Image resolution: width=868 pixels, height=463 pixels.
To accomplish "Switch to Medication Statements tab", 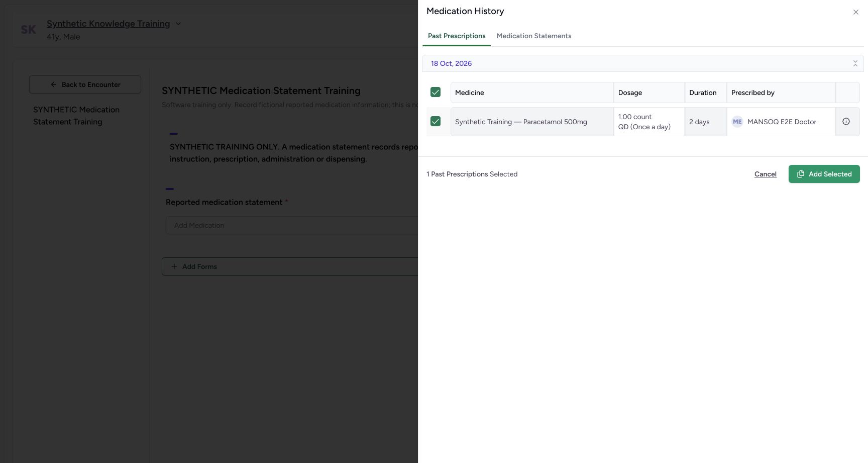I will (x=533, y=36).
